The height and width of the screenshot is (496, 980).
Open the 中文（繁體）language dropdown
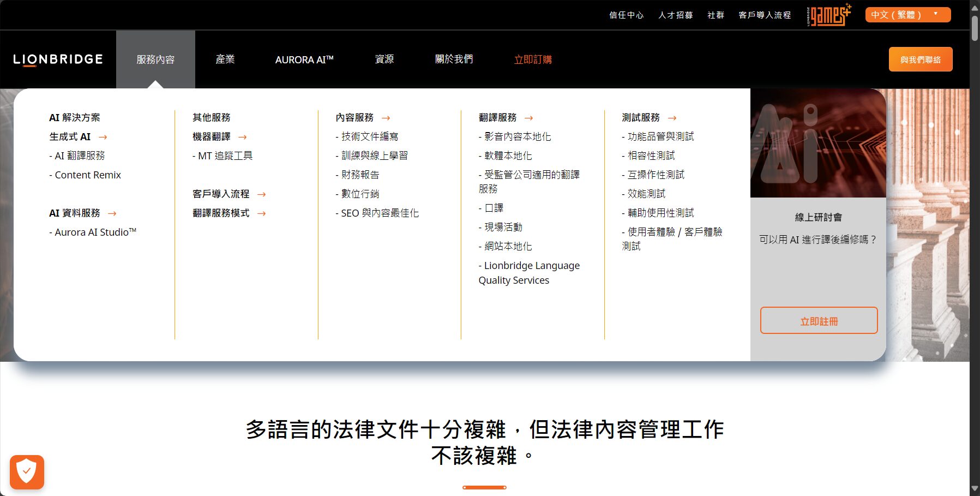coord(907,15)
